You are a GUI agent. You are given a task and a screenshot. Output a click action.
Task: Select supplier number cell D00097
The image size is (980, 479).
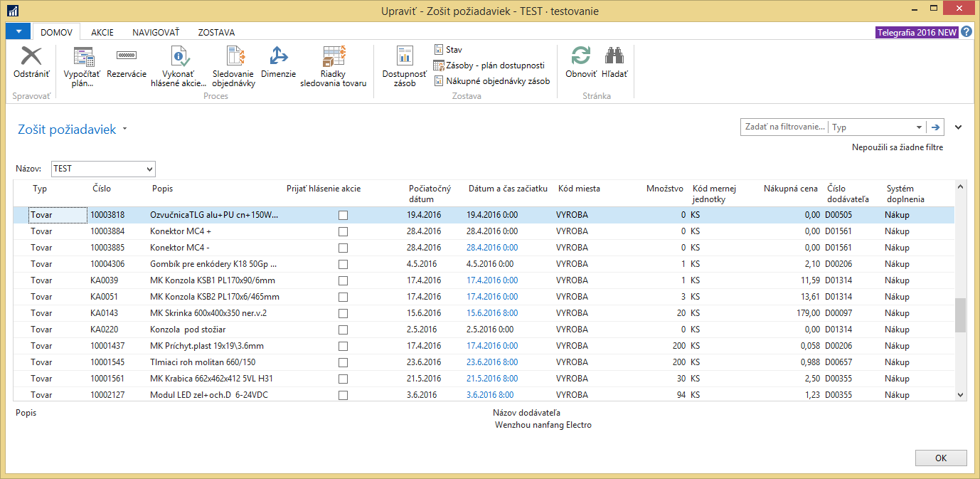(838, 313)
